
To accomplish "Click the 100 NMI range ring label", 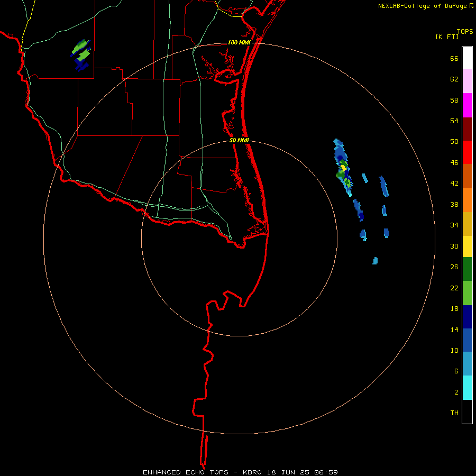I will (x=239, y=42).
